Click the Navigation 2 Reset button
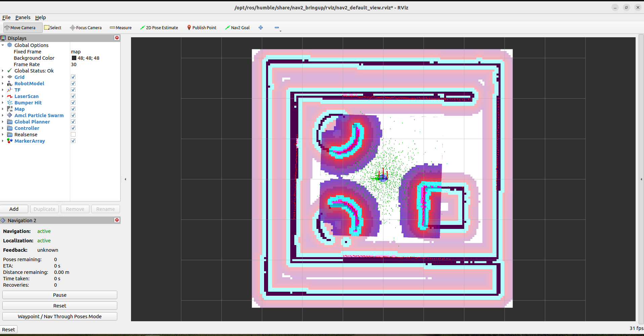644x336 pixels. (60, 305)
